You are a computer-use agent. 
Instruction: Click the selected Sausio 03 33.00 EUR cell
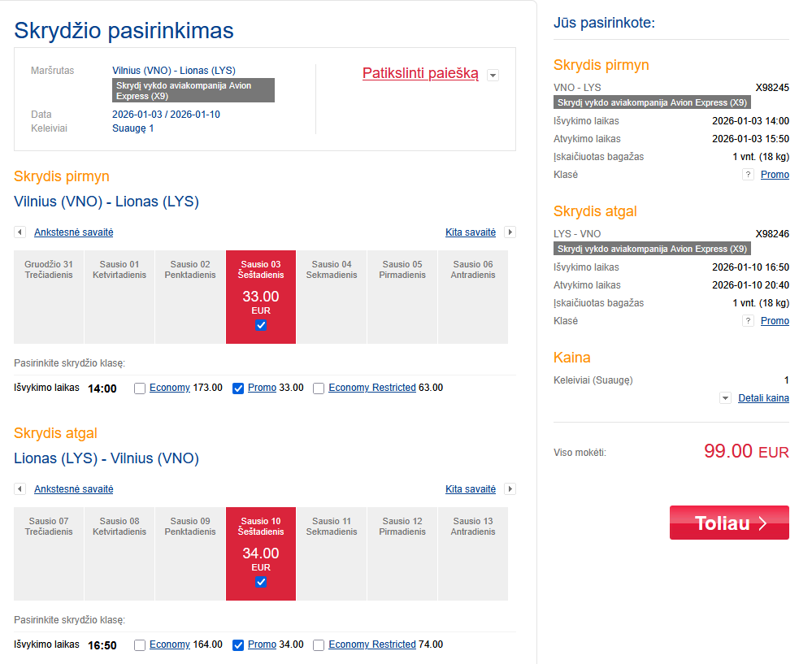click(x=261, y=297)
